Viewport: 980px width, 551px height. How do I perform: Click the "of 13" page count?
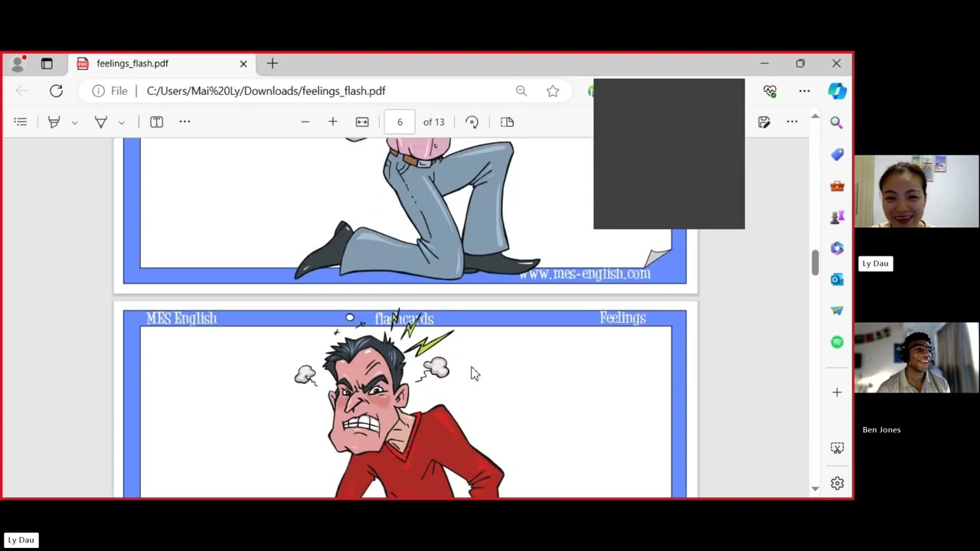tap(433, 122)
